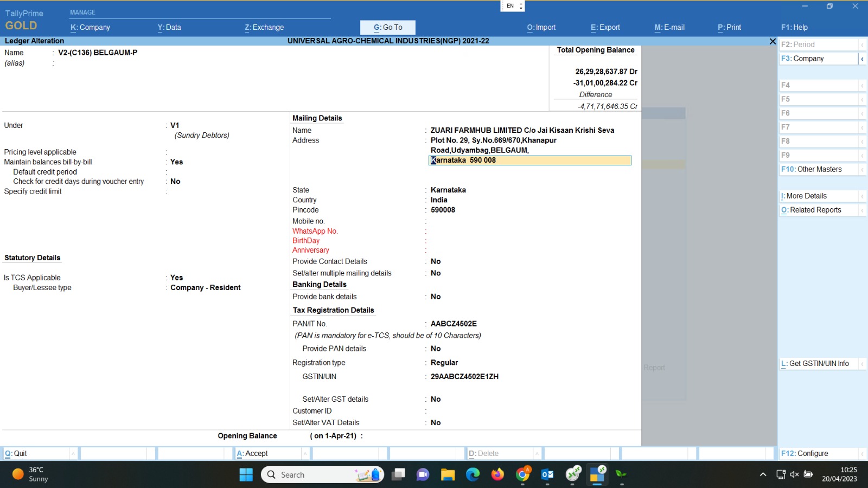Viewport: 868px width, 488px height.
Task: Click the EN language stepper arrows
Action: (521, 7)
